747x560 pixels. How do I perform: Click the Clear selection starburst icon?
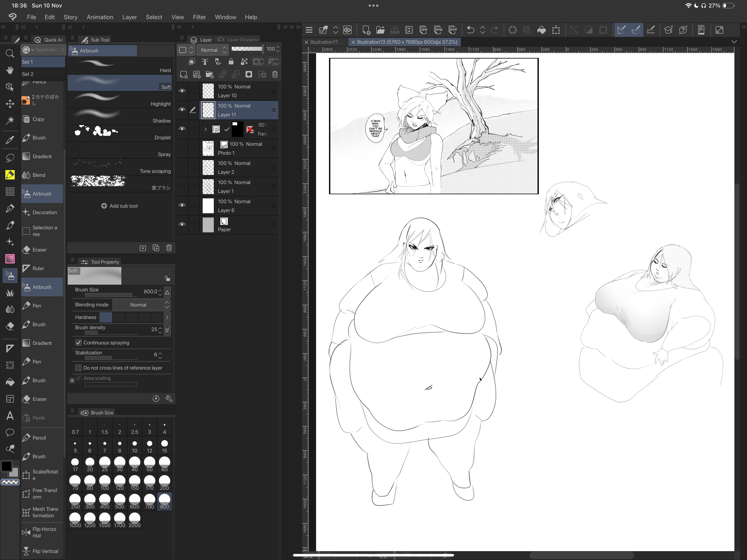click(512, 30)
